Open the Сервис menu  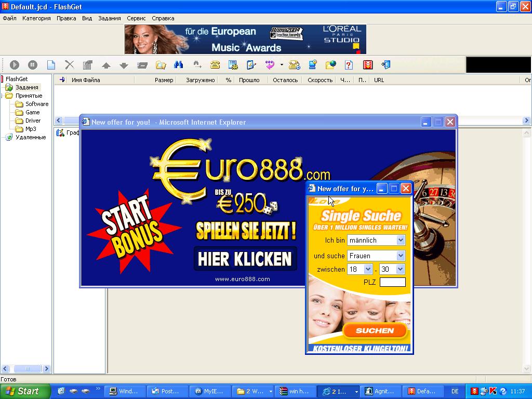136,18
